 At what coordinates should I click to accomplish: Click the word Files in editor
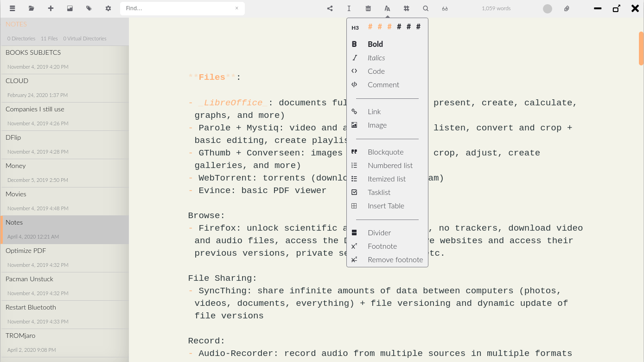[212, 78]
